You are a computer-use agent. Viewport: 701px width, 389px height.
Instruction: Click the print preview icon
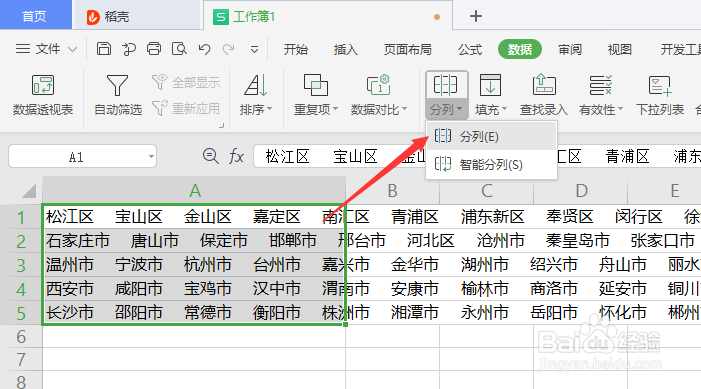pyautogui.click(x=179, y=49)
